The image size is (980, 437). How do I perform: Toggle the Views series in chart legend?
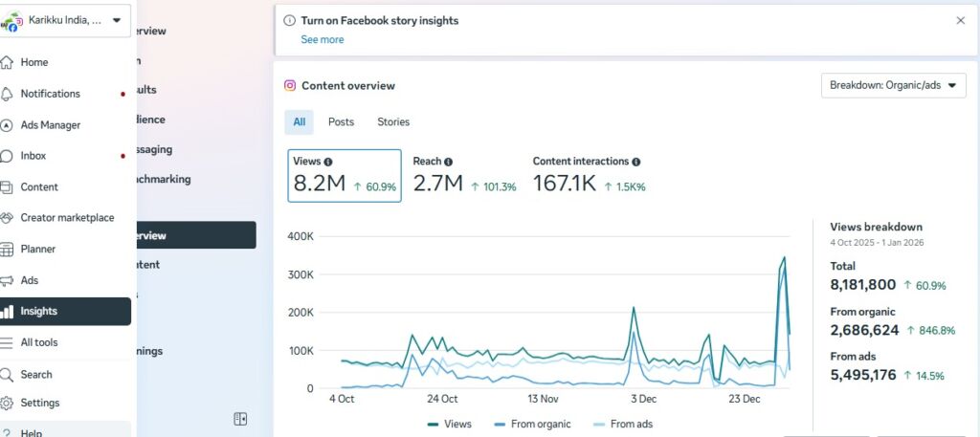pos(448,424)
